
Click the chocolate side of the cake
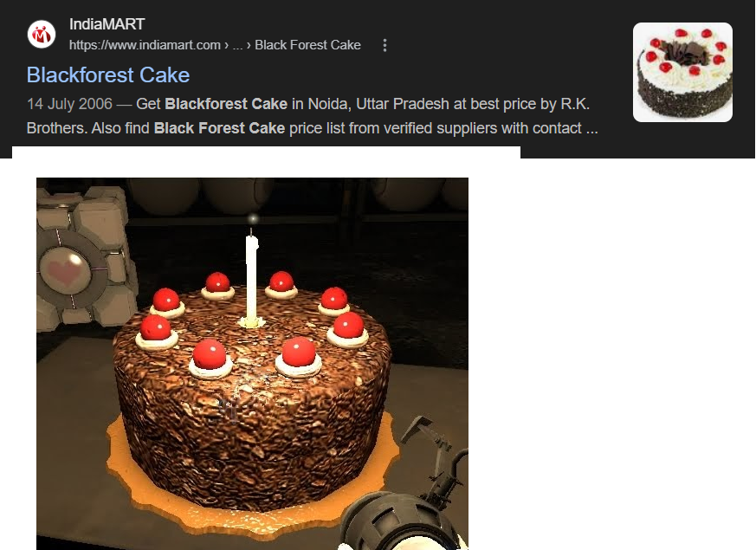point(251,434)
